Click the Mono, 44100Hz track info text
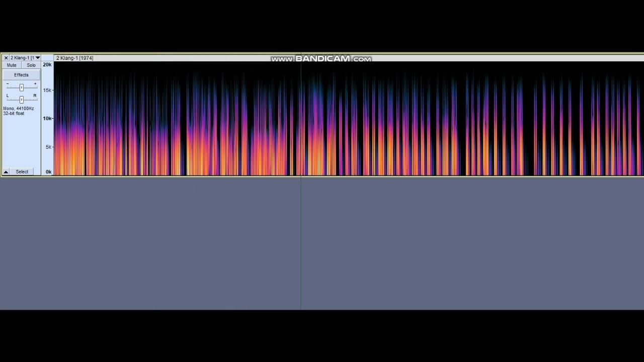644x362 pixels. [19, 109]
